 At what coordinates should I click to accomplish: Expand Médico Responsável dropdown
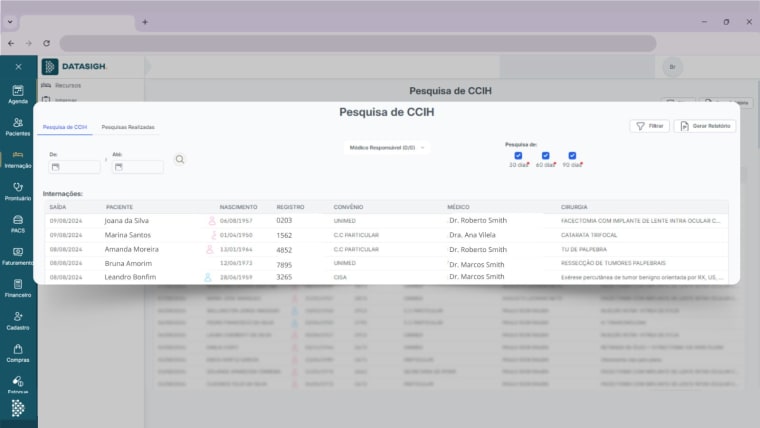[387, 147]
